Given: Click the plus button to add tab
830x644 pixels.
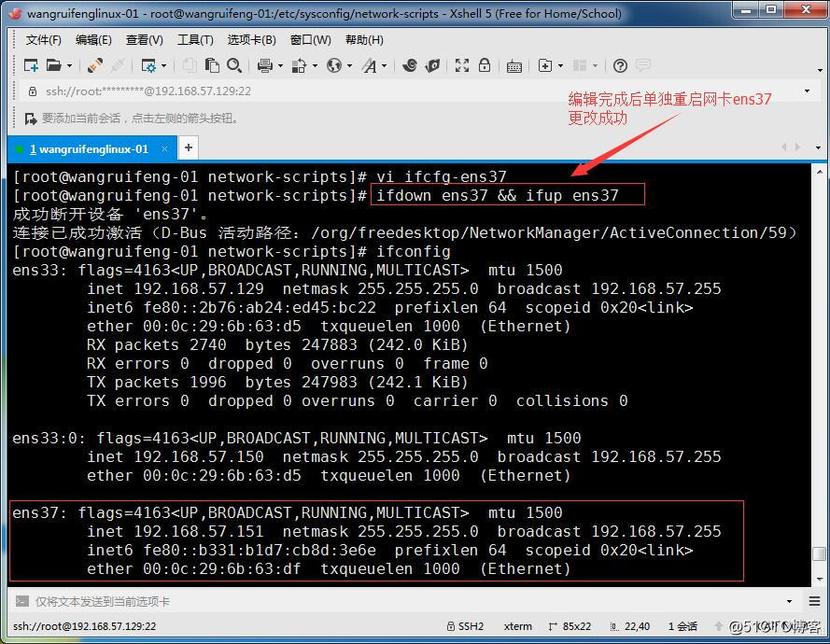Looking at the screenshot, I should [189, 147].
